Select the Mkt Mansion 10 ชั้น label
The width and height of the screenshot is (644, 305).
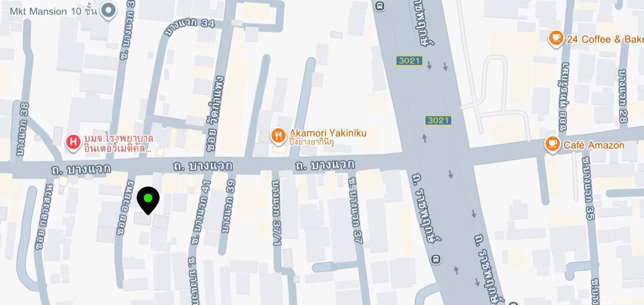[x=53, y=11]
